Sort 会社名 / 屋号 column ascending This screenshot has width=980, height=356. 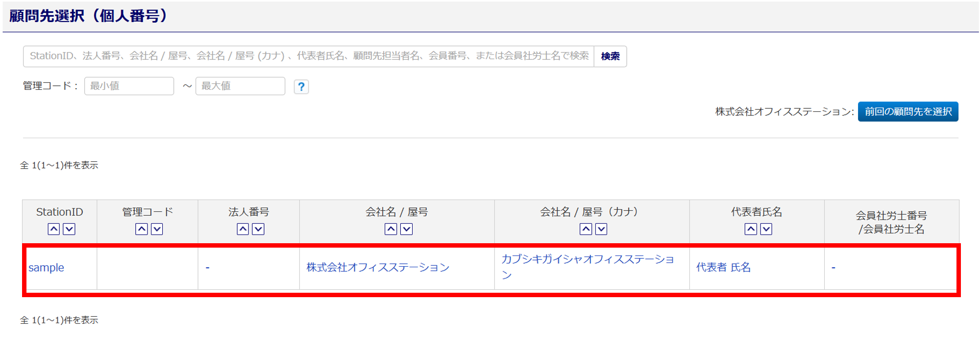pyautogui.click(x=391, y=229)
